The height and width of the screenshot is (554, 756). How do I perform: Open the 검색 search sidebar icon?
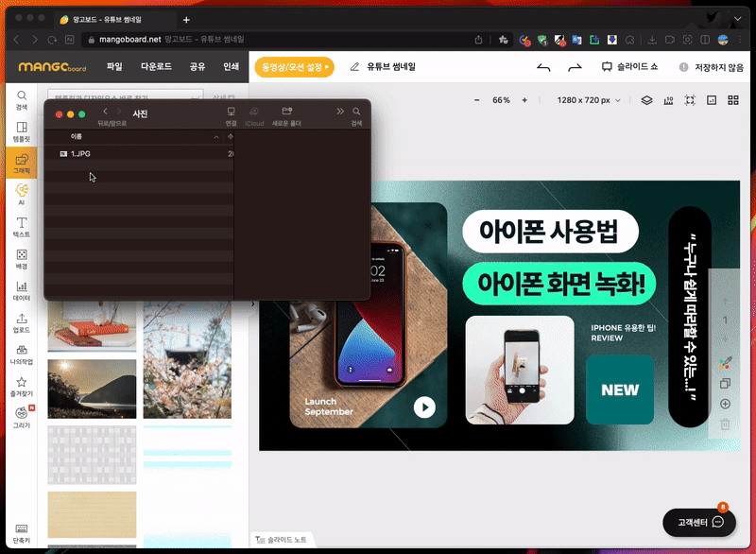21,100
